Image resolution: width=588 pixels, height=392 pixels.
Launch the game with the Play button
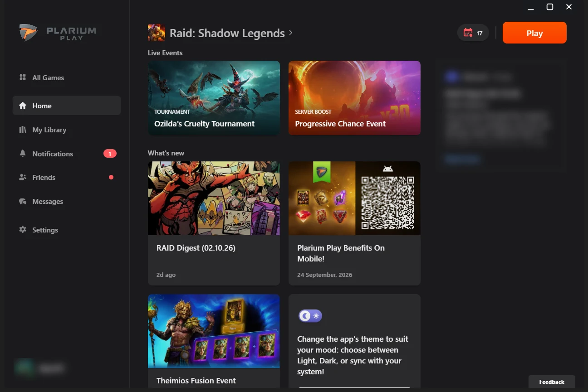534,33
